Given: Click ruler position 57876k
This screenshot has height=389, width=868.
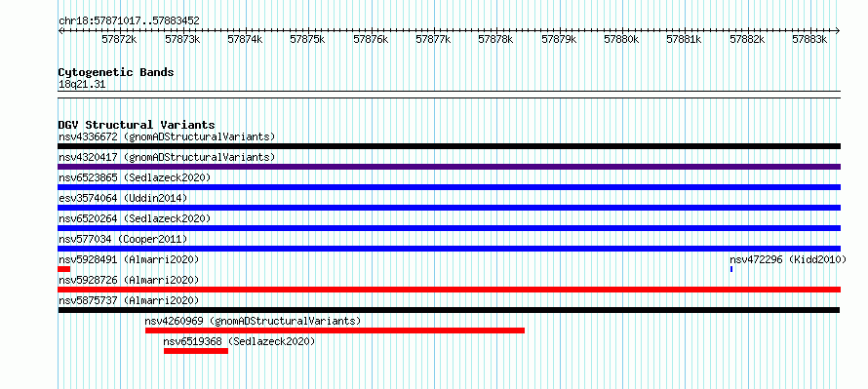Looking at the screenshot, I should [x=371, y=39].
